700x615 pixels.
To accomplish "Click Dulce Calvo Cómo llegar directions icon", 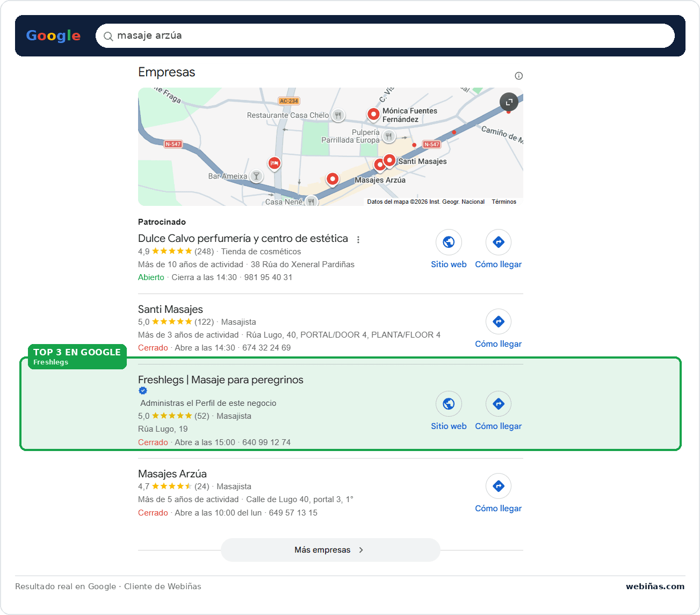I will point(499,242).
